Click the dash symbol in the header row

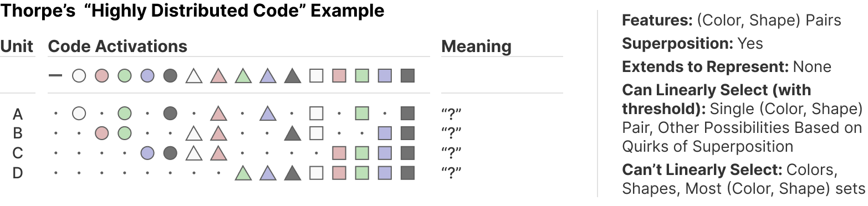[x=55, y=75]
